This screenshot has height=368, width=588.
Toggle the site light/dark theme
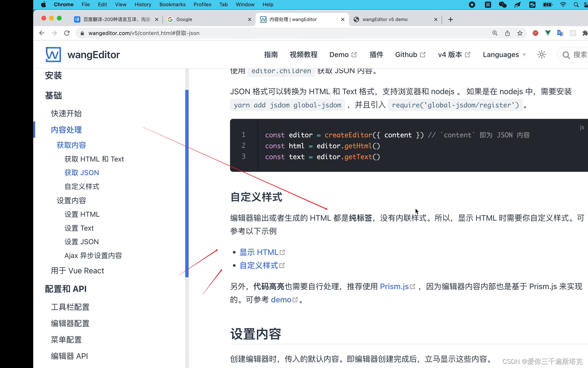coord(541,54)
